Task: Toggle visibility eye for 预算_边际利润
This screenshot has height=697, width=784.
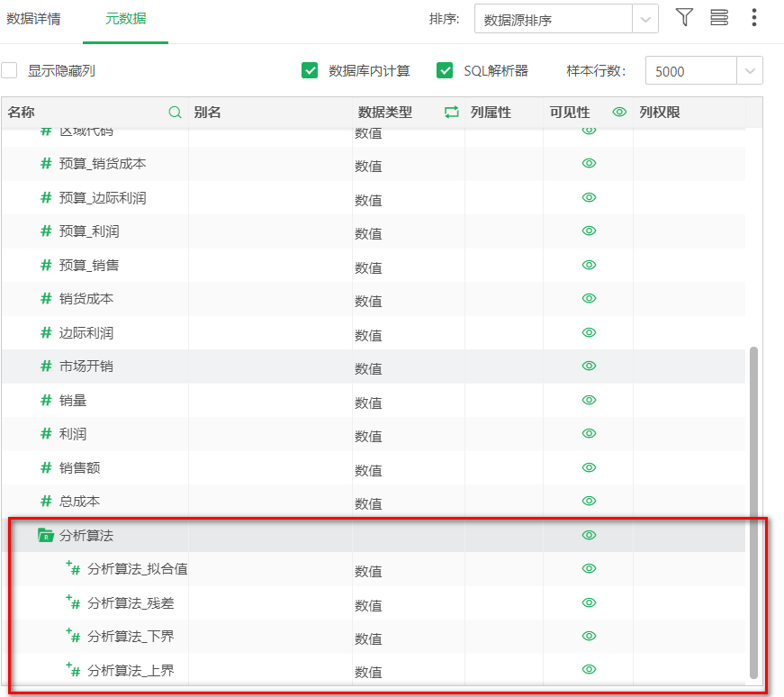Action: pos(589,197)
